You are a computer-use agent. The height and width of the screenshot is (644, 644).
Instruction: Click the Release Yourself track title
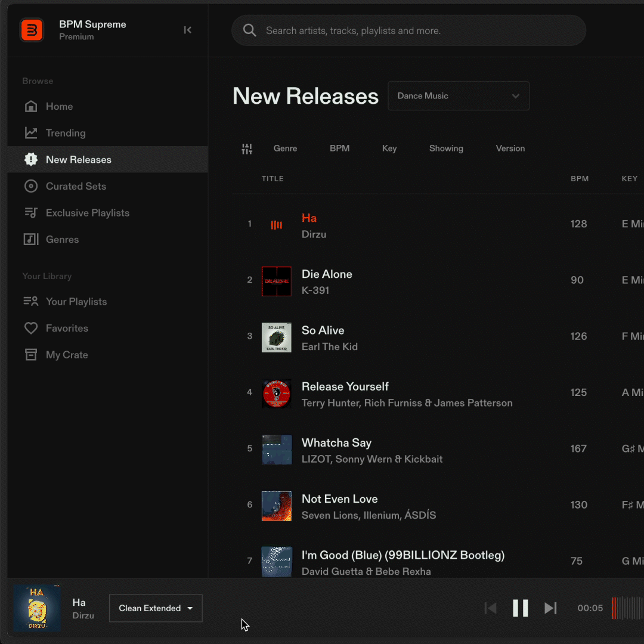[345, 386]
